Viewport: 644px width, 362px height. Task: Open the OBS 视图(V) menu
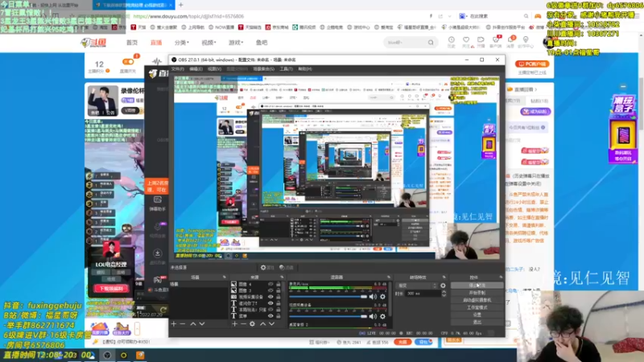[x=214, y=69]
